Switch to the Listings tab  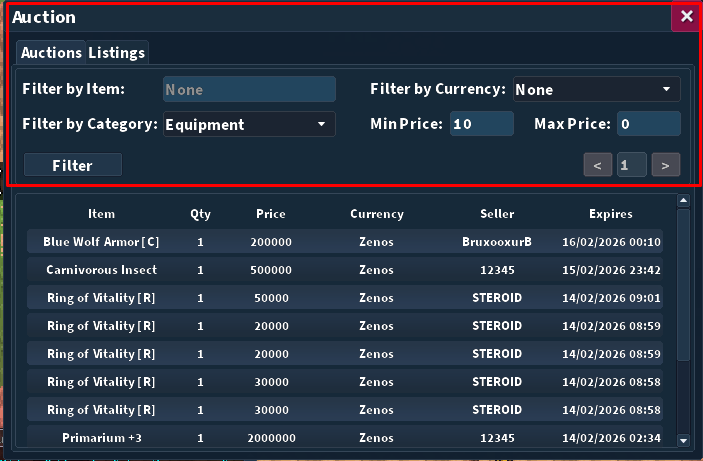(116, 52)
